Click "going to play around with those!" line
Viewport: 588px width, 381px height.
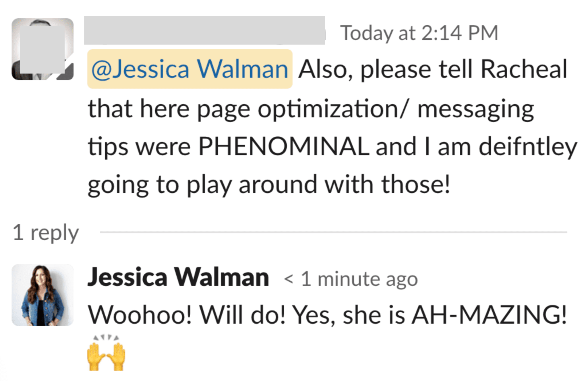[x=269, y=184]
